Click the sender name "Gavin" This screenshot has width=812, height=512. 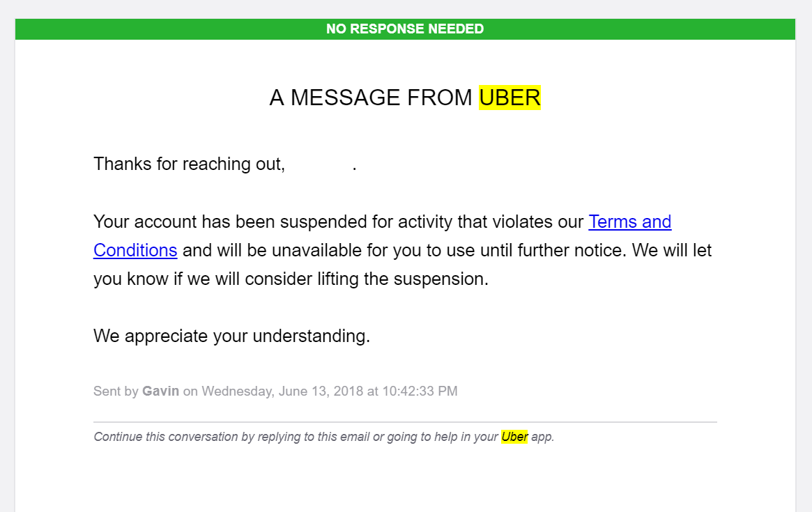click(160, 391)
